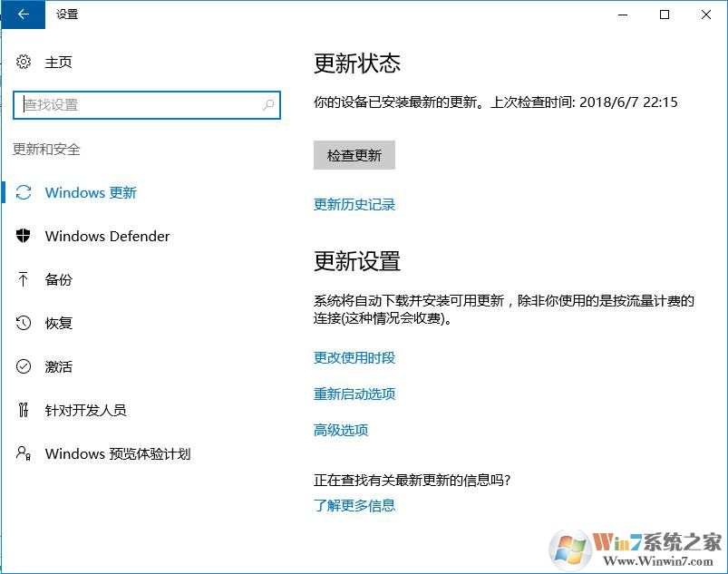Minimize the 设置 window

[623, 15]
